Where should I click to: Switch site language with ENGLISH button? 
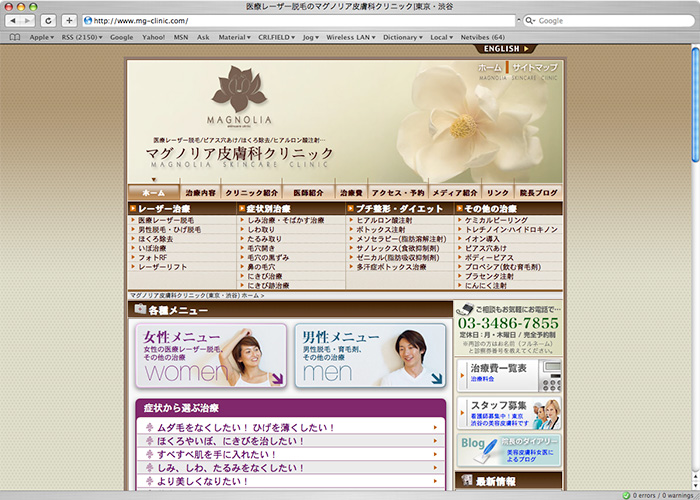click(505, 49)
